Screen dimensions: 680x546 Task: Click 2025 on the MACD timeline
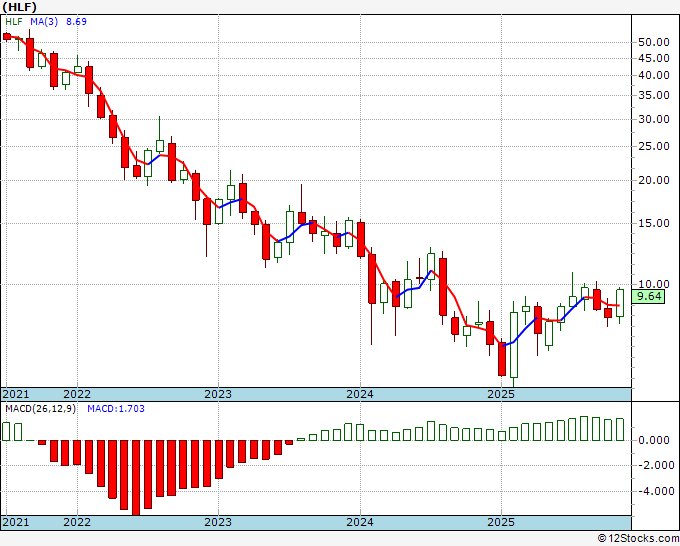click(x=501, y=522)
